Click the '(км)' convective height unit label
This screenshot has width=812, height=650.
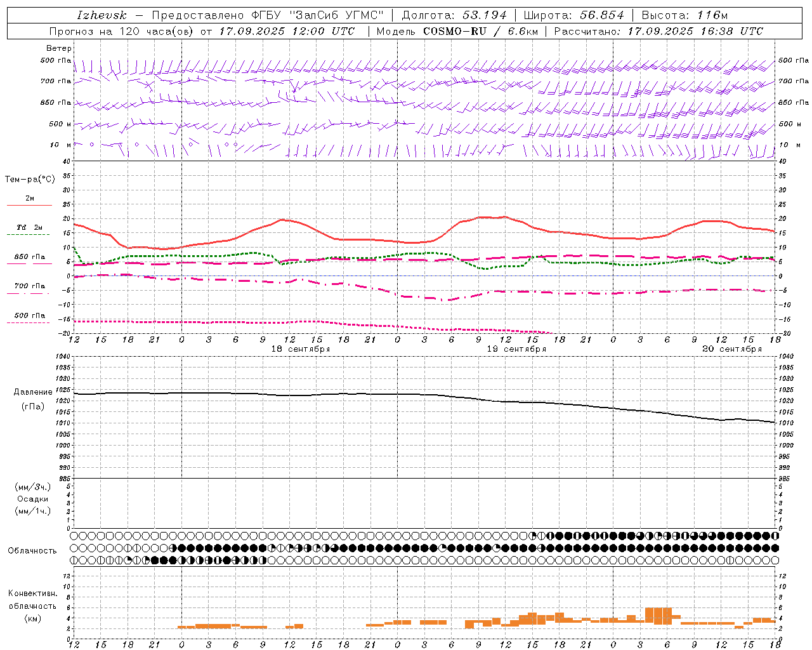(33, 618)
